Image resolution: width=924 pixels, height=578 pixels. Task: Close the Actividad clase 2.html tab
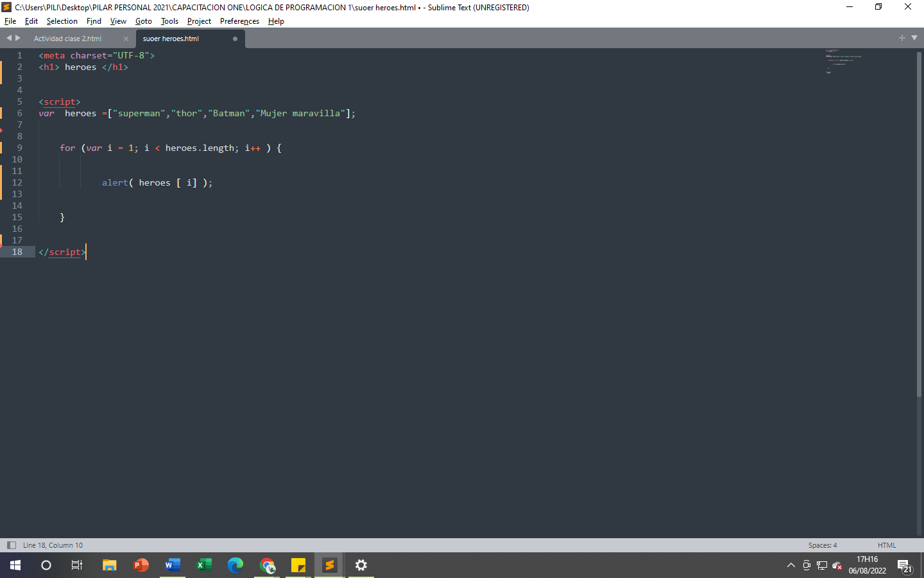(126, 39)
